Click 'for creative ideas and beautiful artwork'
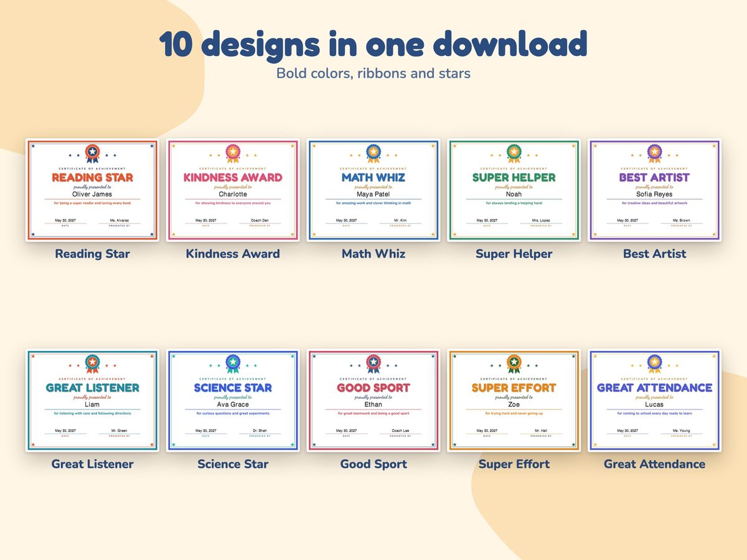The height and width of the screenshot is (560, 747). pos(655,203)
